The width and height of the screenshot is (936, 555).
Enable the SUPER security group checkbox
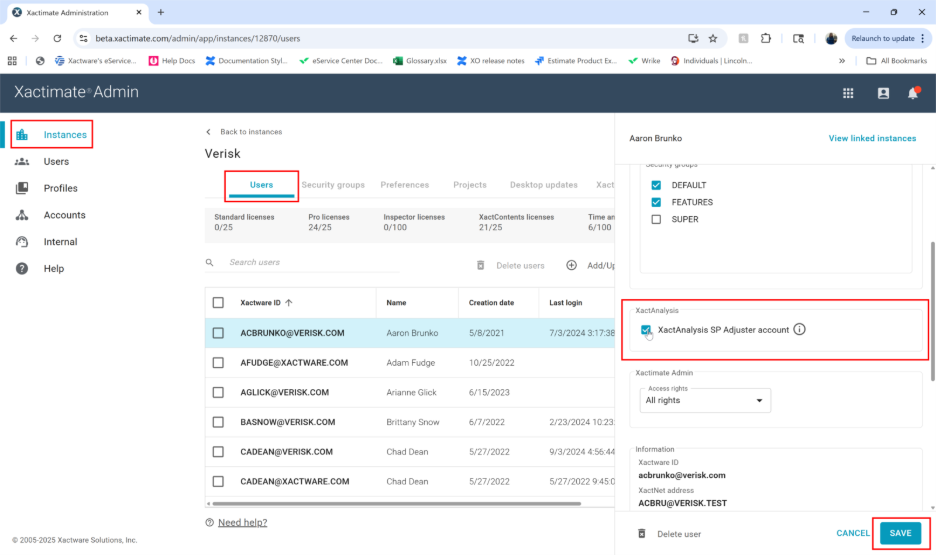coord(656,219)
